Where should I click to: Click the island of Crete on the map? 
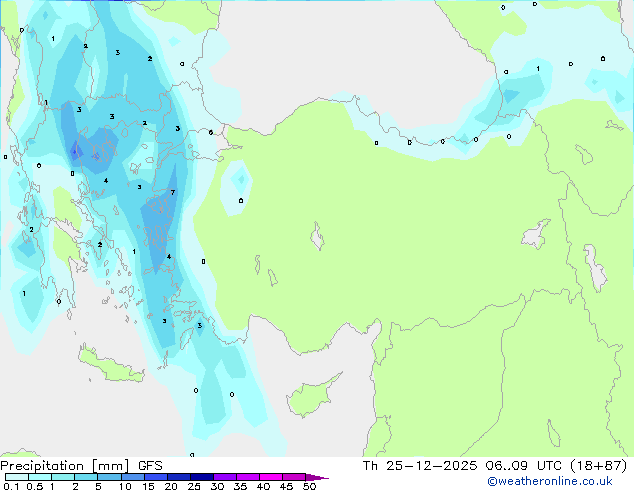(110, 364)
